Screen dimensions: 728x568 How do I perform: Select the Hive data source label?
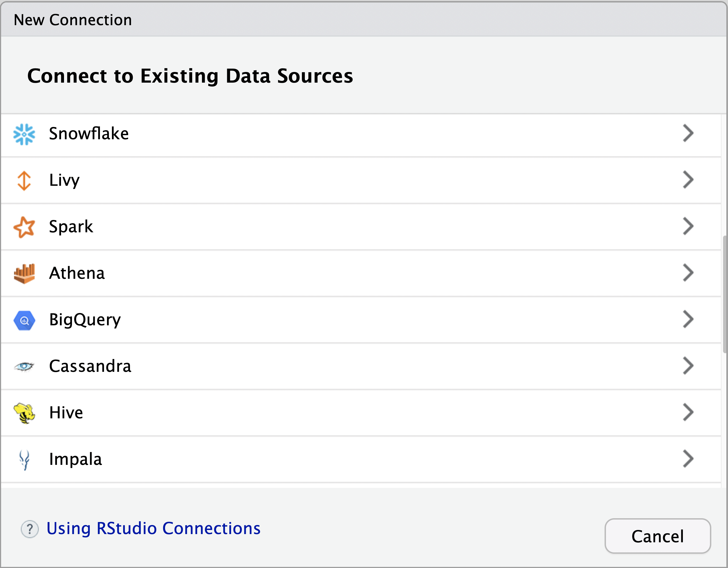tap(66, 412)
